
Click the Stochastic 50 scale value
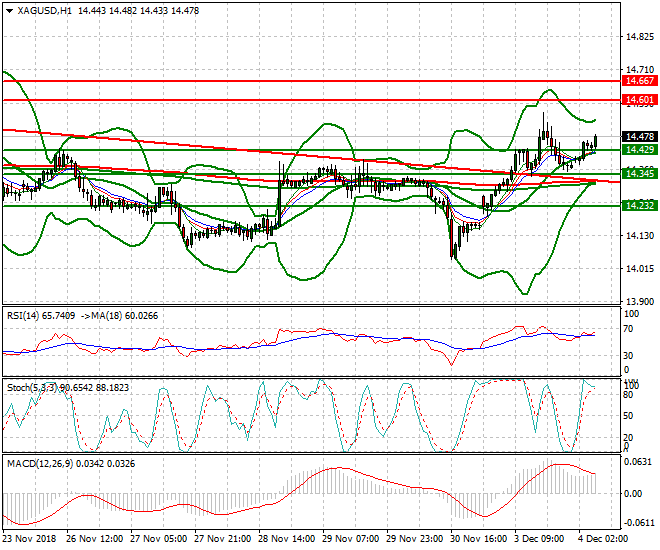[x=628, y=416]
